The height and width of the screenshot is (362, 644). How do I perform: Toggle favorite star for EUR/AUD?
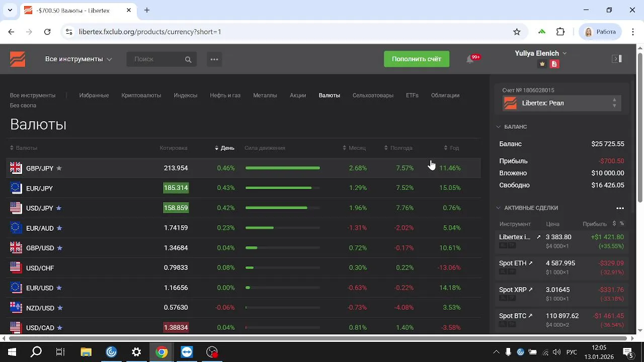click(59, 228)
